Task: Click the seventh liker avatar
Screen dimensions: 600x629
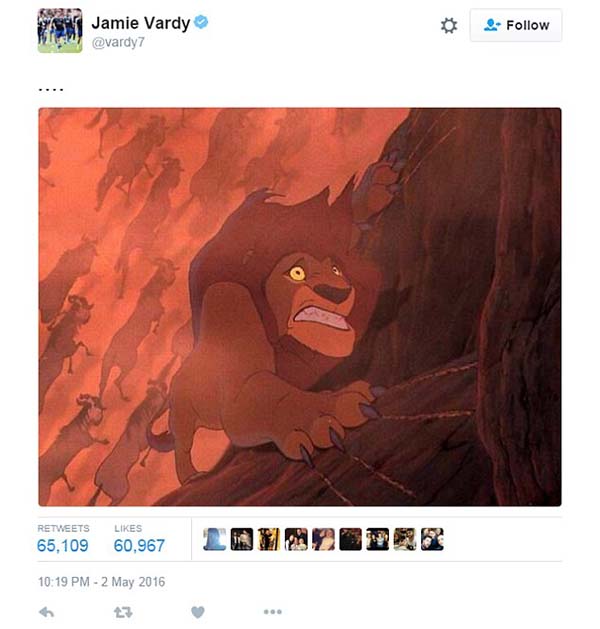Action: [x=378, y=539]
